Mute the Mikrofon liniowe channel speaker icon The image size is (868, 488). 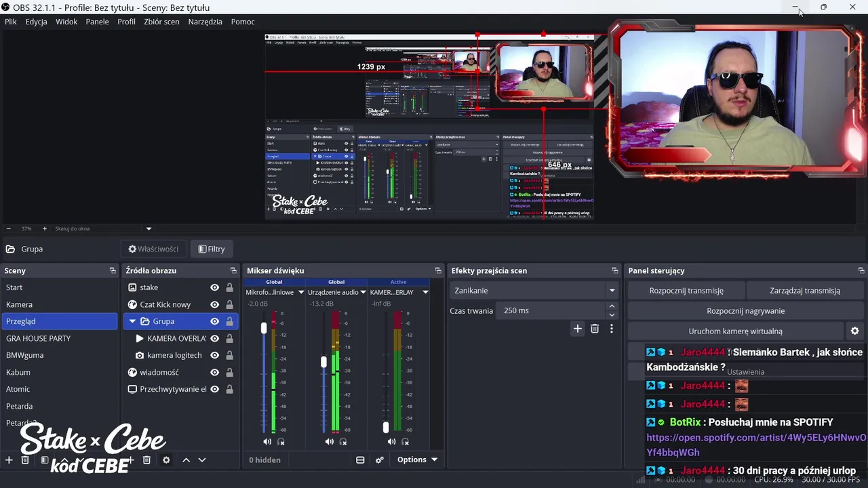click(x=267, y=442)
